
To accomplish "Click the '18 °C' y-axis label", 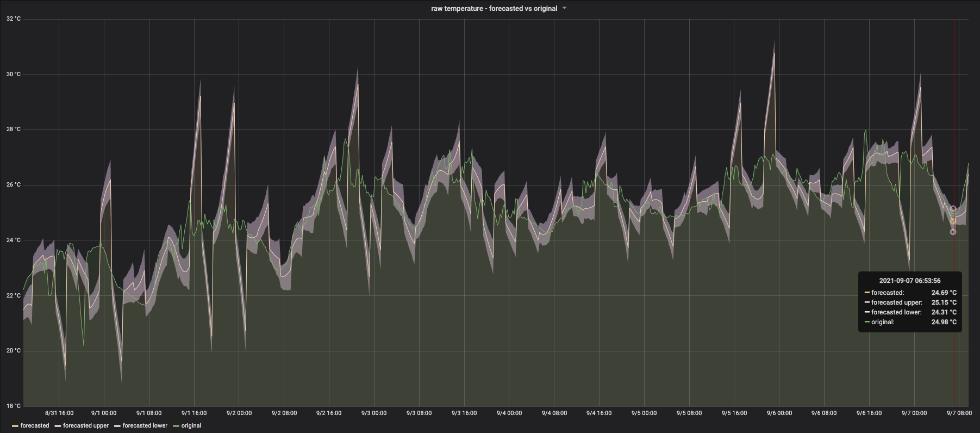I will 14,406.
